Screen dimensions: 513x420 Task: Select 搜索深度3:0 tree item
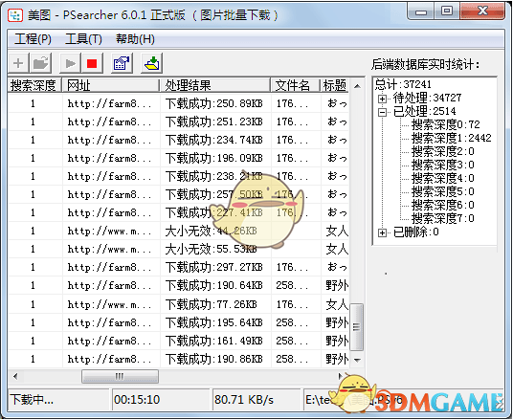tap(443, 165)
